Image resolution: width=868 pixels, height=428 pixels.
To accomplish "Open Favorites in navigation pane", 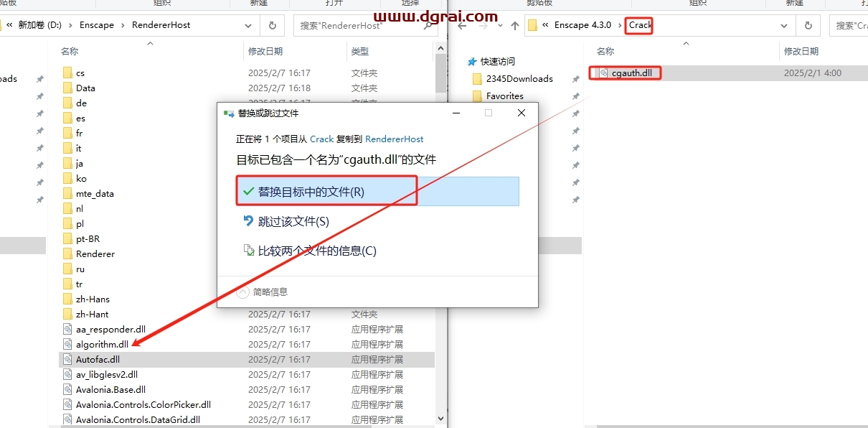I will coord(505,96).
